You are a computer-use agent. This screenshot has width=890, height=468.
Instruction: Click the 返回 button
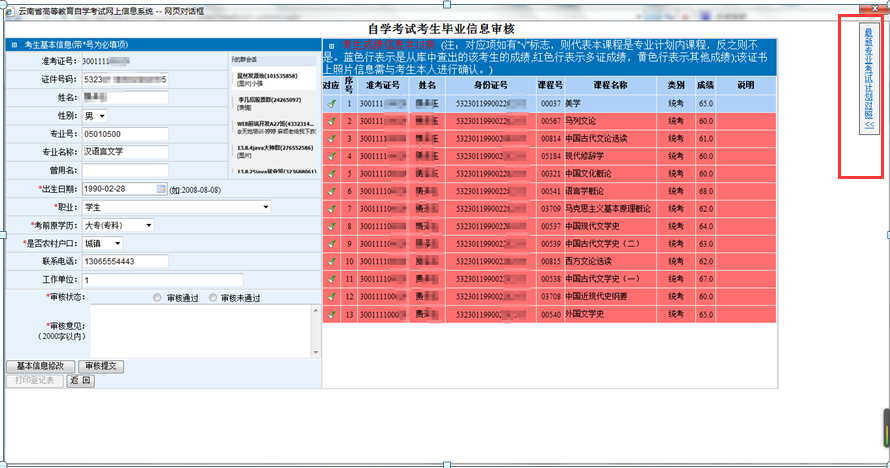[81, 381]
